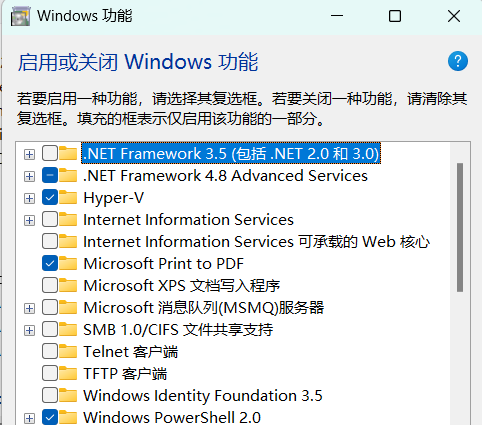Click folder icon next to Hyper-V

click(x=68, y=197)
